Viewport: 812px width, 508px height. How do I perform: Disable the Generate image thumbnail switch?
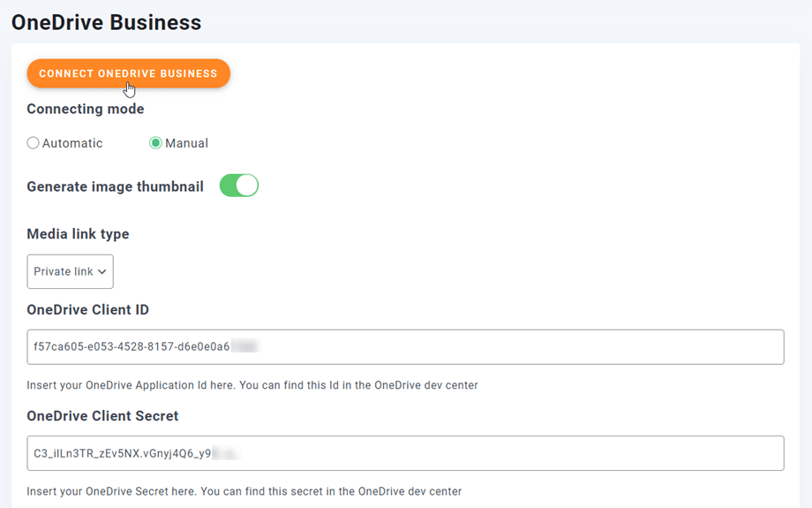click(x=239, y=186)
